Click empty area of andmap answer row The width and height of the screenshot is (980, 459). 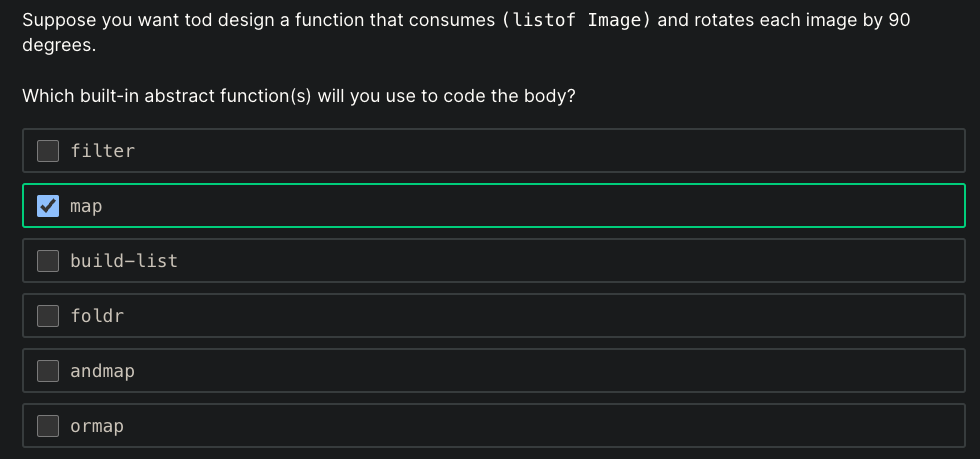(x=550, y=371)
